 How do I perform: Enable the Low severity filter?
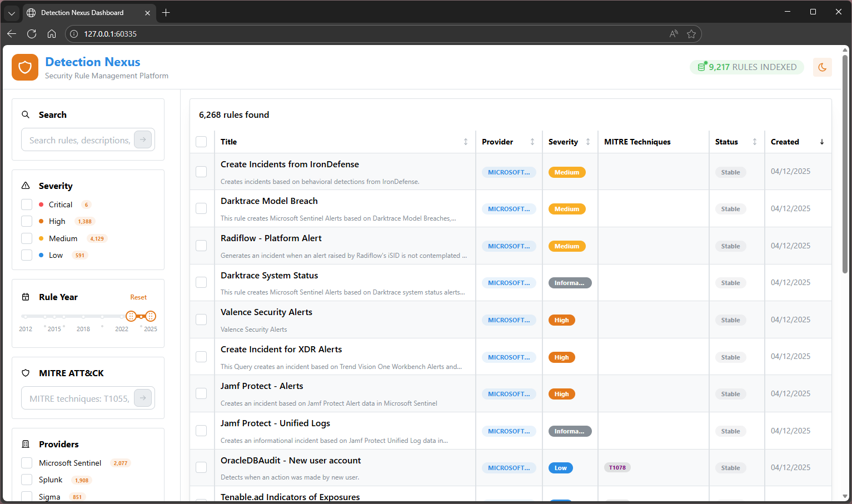pos(27,255)
